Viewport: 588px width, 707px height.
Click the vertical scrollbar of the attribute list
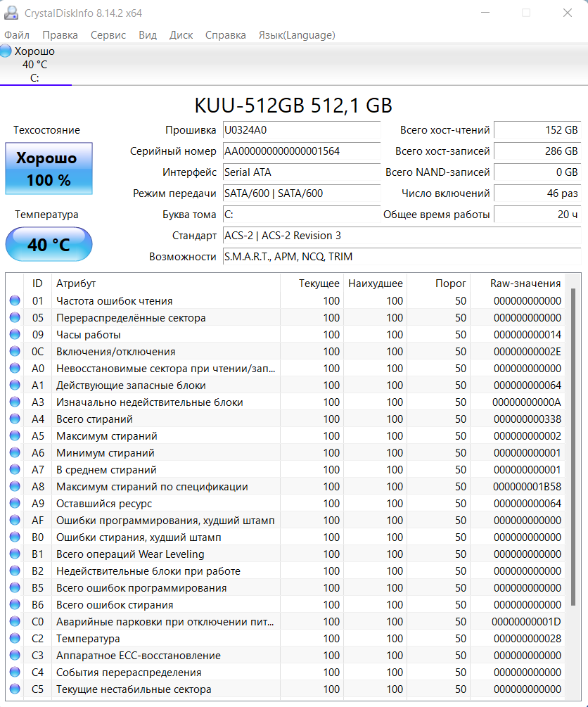[573, 447]
